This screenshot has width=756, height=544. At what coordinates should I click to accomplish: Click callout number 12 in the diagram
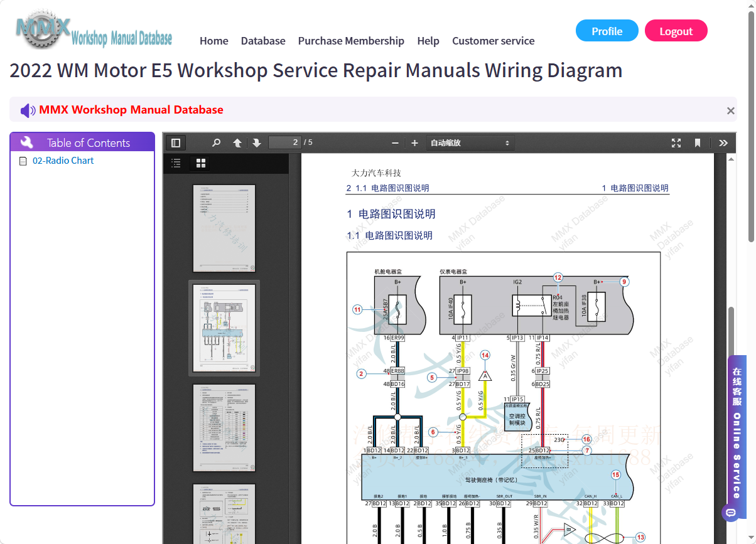(x=558, y=277)
